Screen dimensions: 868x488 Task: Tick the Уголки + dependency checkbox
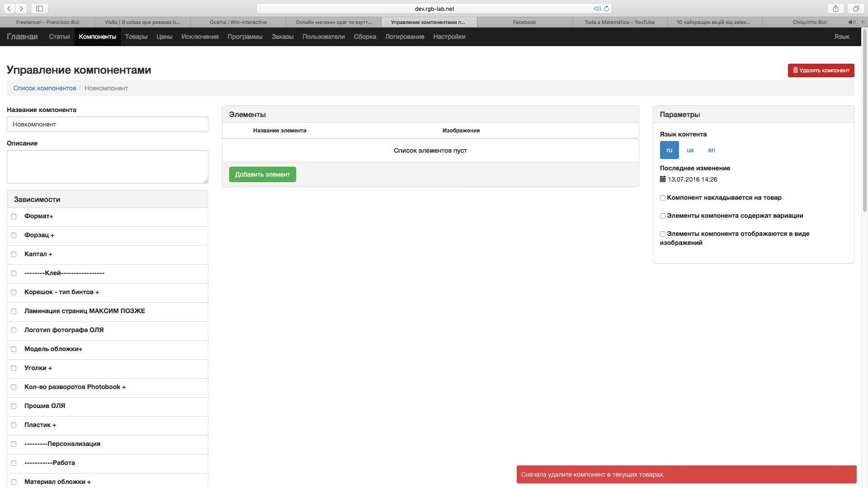pyautogui.click(x=14, y=368)
